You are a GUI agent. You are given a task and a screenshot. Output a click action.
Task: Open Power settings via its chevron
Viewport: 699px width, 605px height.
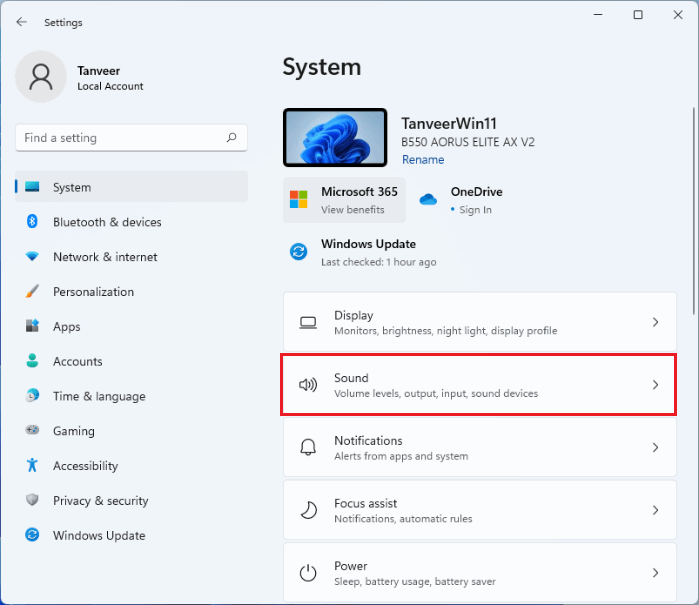(655, 572)
